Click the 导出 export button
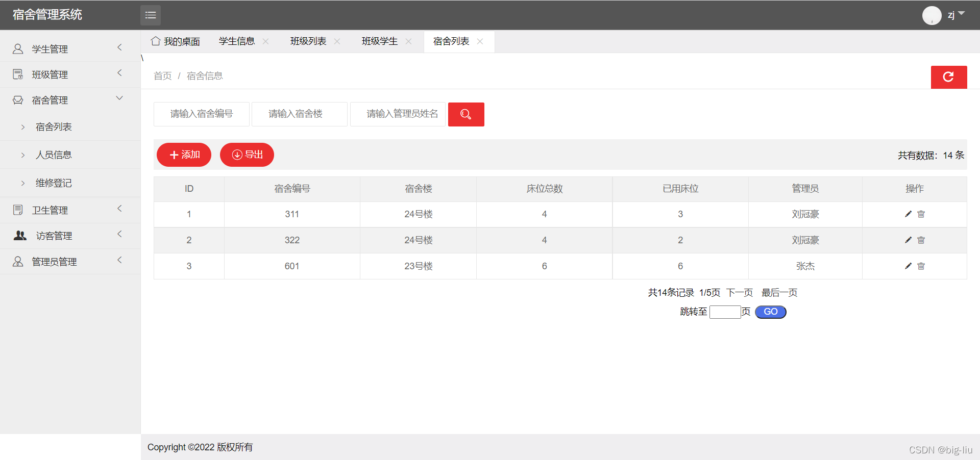The width and height of the screenshot is (980, 460). (247, 155)
